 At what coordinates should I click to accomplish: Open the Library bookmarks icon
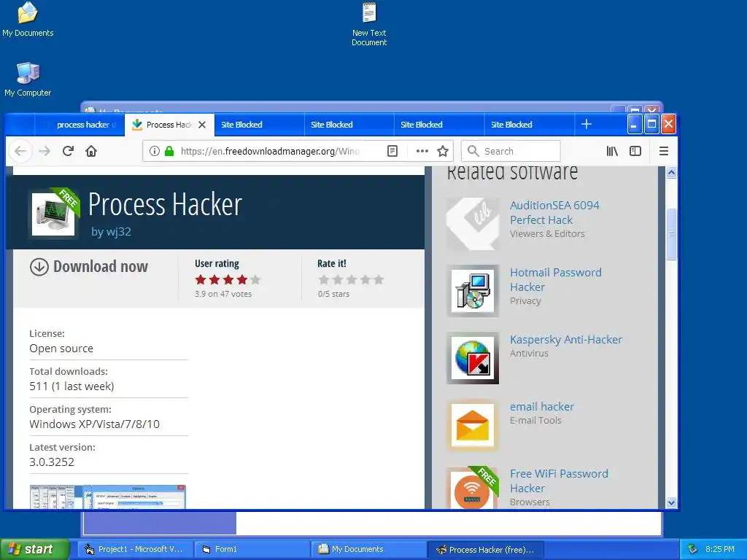pos(612,151)
